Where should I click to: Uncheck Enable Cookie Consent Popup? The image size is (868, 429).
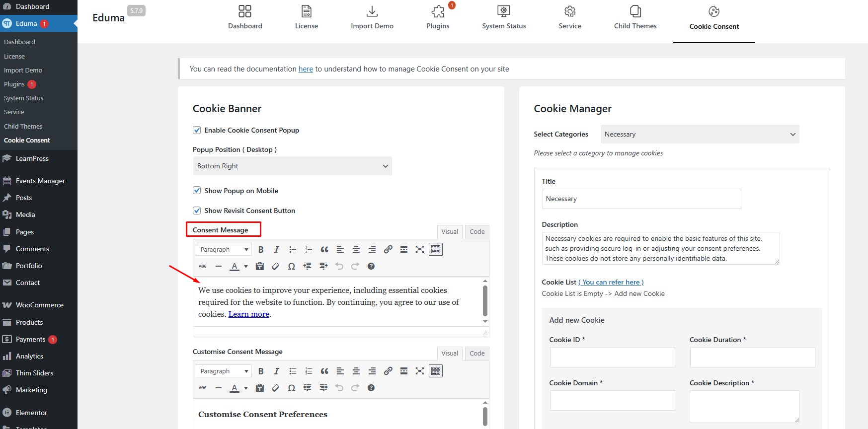click(197, 130)
